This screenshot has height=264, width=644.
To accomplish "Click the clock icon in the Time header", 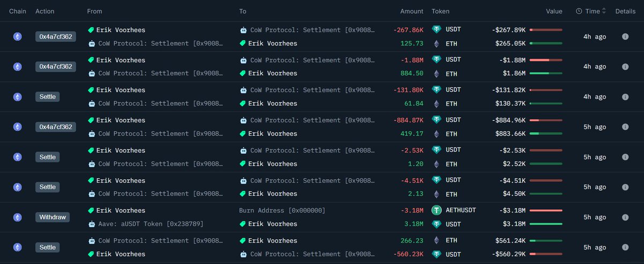I will (x=579, y=11).
